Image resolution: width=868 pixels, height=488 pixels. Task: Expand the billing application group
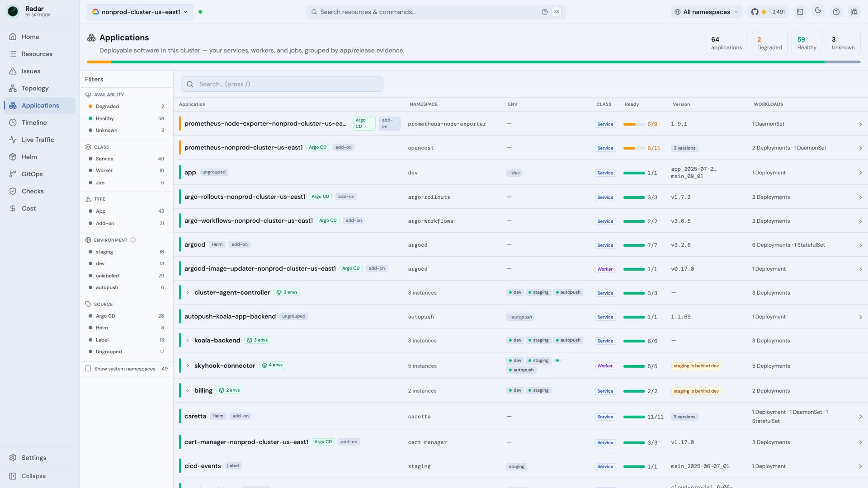188,390
